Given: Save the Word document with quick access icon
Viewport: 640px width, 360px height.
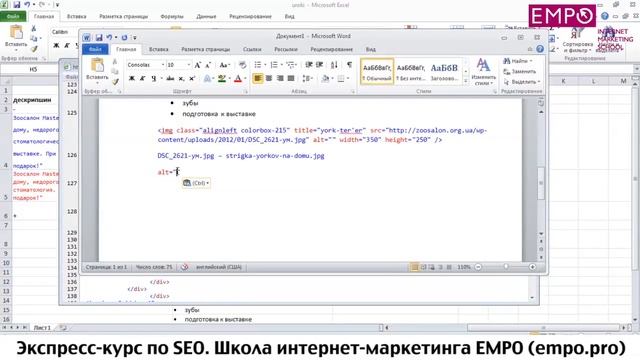Looking at the screenshot, I should coord(99,38).
